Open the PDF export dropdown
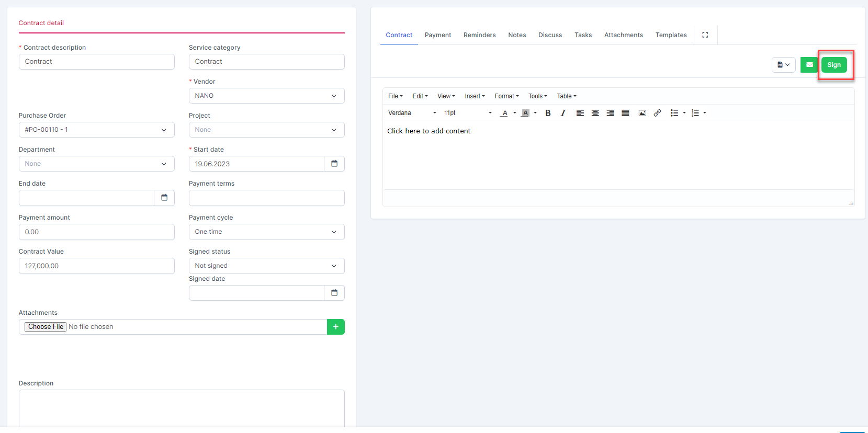This screenshot has width=868, height=433. [783, 65]
